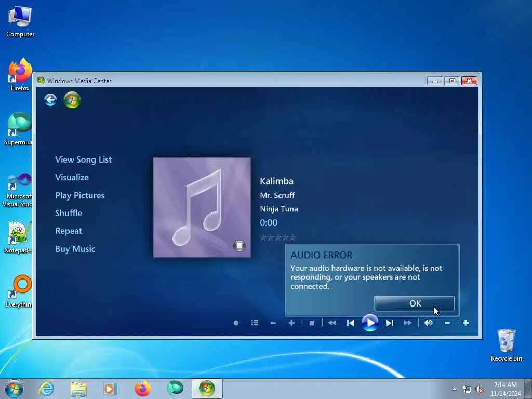Viewport: 532px width, 399px height.
Task: Open the Buy Music link
Action: click(75, 249)
